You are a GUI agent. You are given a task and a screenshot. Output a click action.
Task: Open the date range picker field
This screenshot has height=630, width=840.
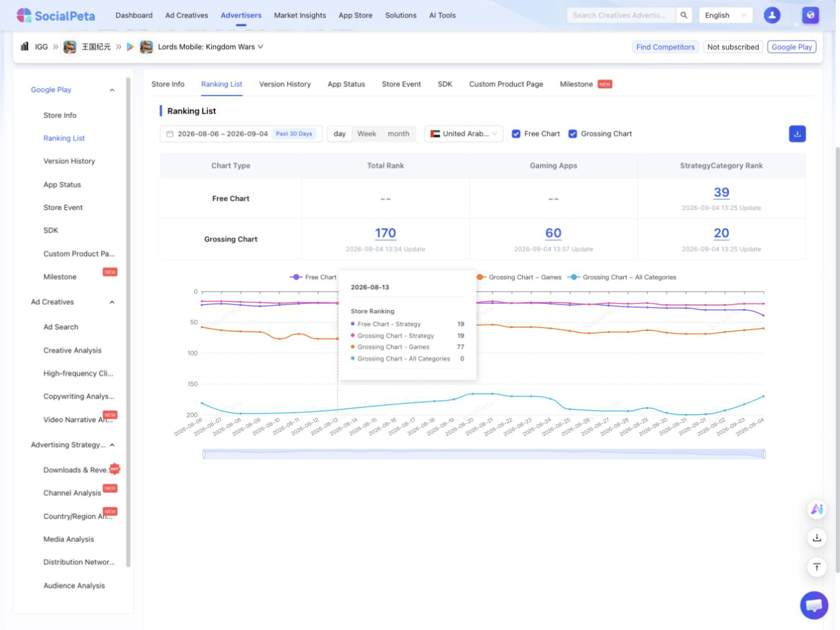click(241, 134)
